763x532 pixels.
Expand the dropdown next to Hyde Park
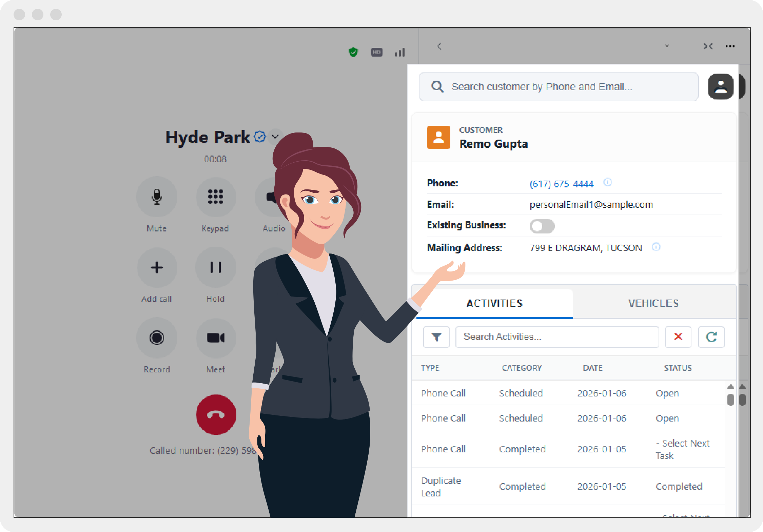point(275,137)
